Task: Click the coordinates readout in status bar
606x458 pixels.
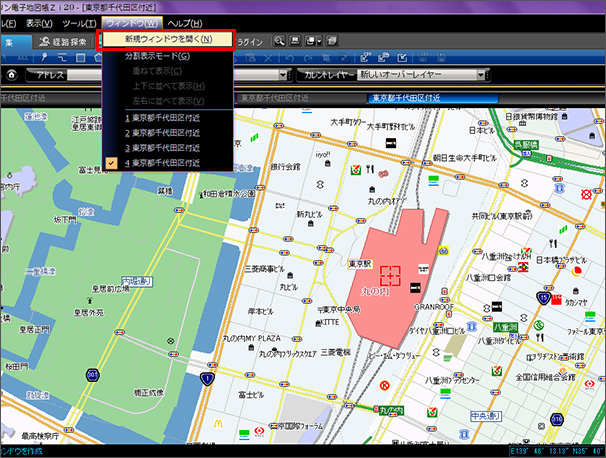Action: pos(557,451)
